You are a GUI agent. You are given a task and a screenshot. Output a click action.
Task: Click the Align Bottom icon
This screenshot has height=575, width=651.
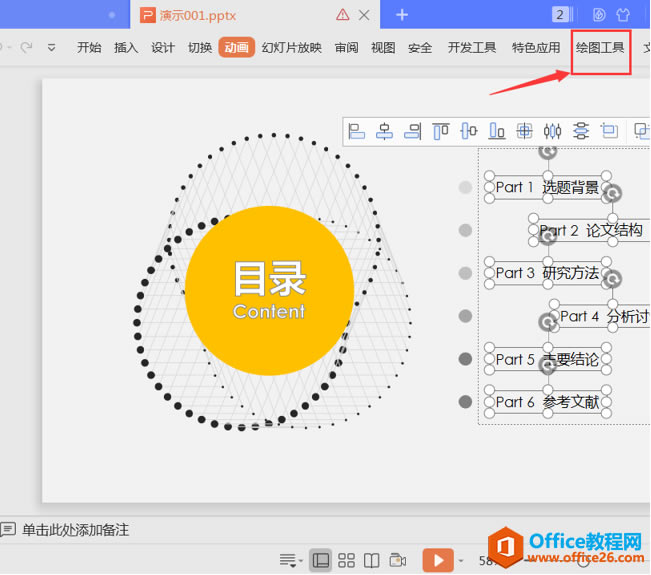pos(497,131)
